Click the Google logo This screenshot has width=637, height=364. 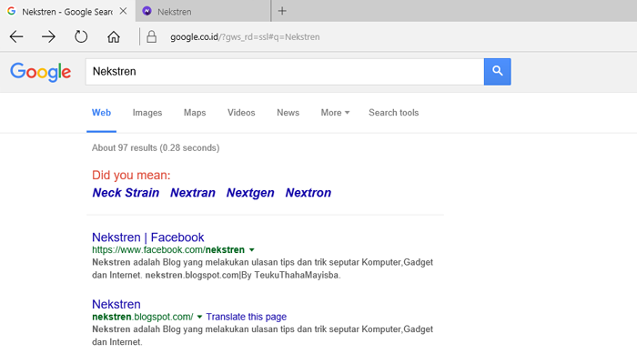coord(41,72)
